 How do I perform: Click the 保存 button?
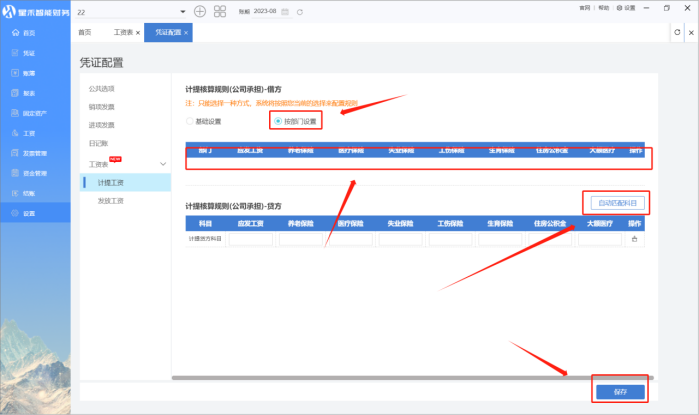619,392
